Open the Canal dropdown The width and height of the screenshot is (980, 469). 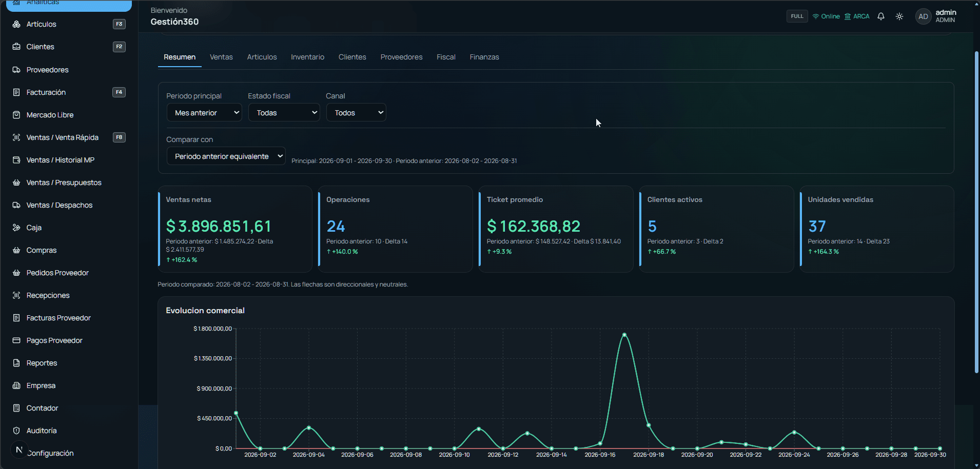pos(356,113)
